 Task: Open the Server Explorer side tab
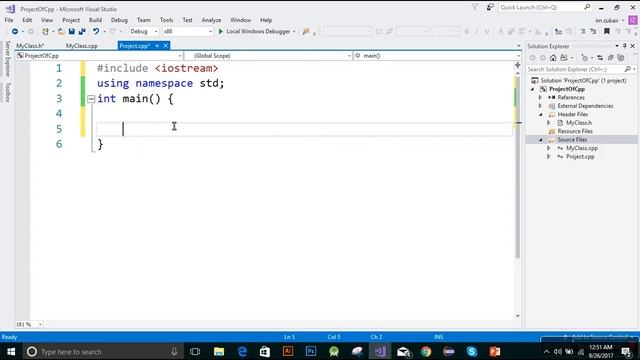[x=7, y=59]
